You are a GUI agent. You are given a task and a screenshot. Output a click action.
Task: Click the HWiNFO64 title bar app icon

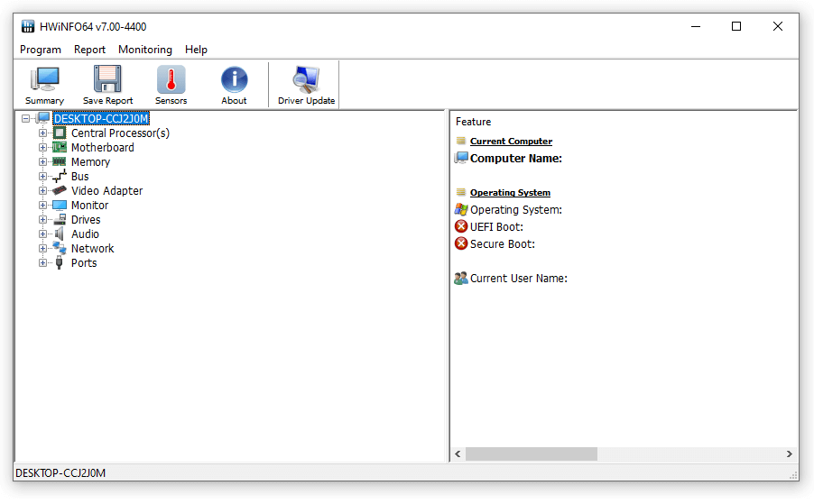pos(28,26)
